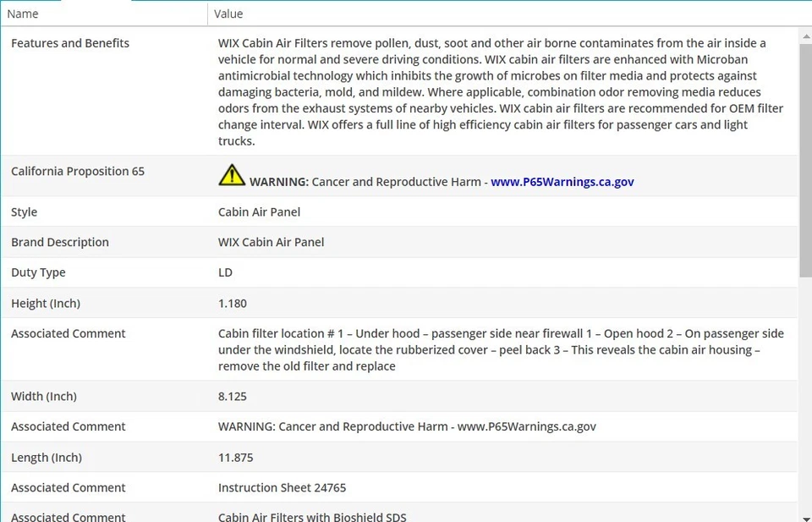Click the yellow warning triangle icon
Viewport: 812px width, 522px height.
[232, 175]
